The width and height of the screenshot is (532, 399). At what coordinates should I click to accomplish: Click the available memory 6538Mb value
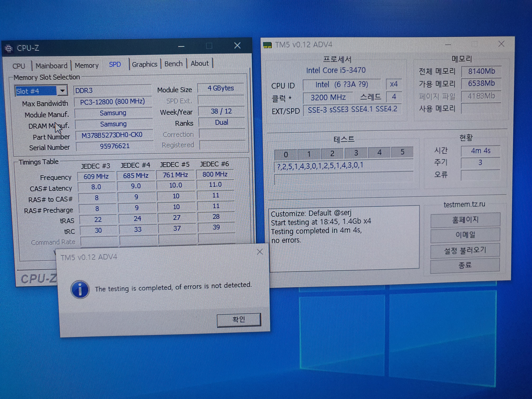(481, 84)
